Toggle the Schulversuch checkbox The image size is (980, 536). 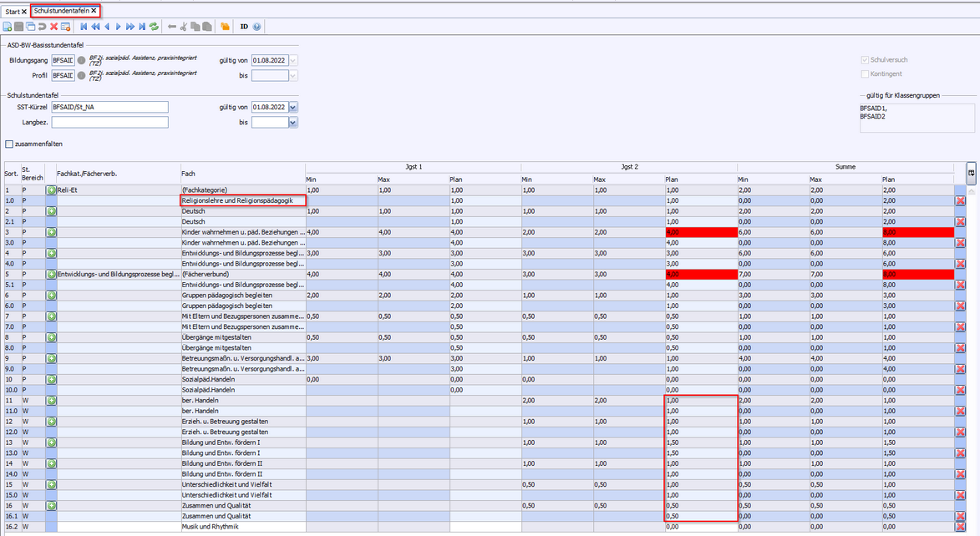click(865, 60)
